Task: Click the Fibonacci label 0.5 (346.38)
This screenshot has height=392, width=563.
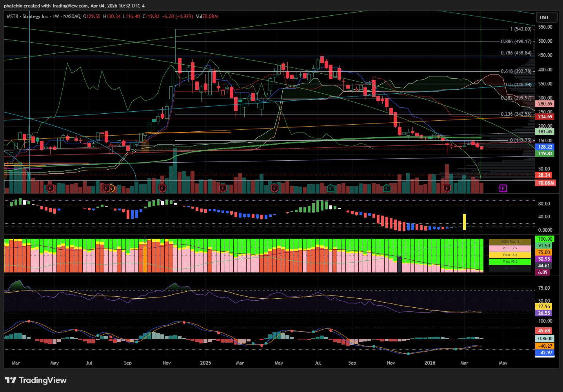Action: click(519, 85)
